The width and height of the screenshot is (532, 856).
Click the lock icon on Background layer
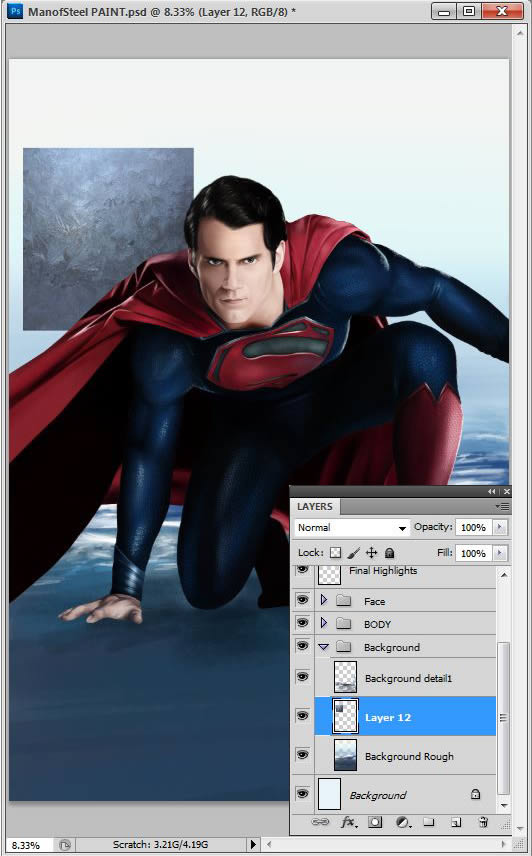pos(475,794)
